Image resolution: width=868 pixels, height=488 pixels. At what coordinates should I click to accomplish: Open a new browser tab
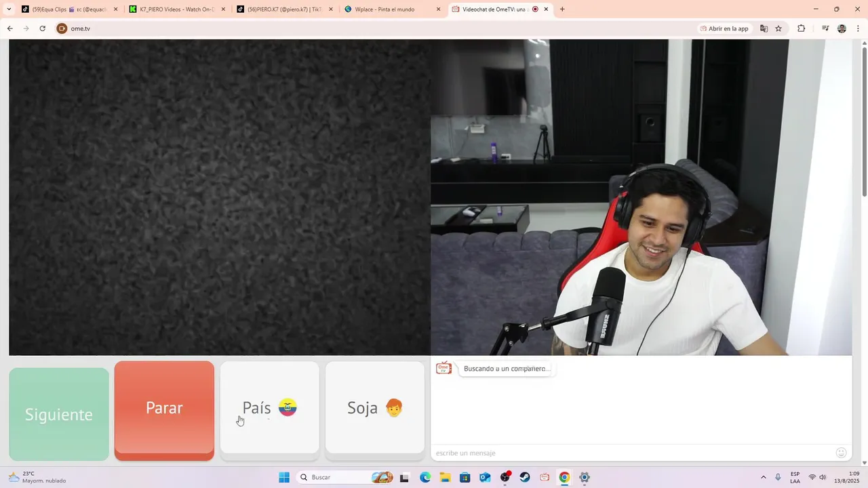562,9
